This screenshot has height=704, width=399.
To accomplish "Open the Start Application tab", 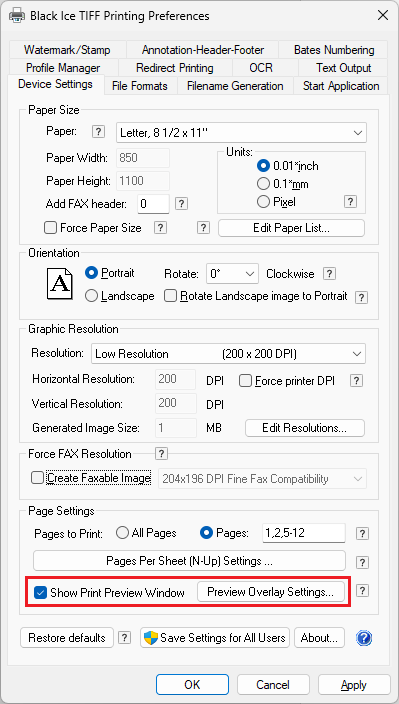I will 341,86.
